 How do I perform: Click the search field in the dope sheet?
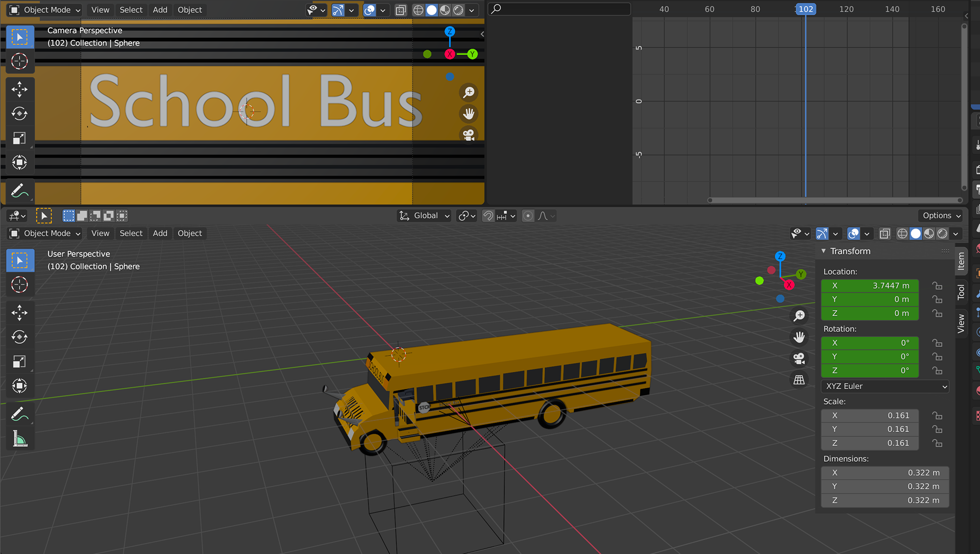click(559, 9)
